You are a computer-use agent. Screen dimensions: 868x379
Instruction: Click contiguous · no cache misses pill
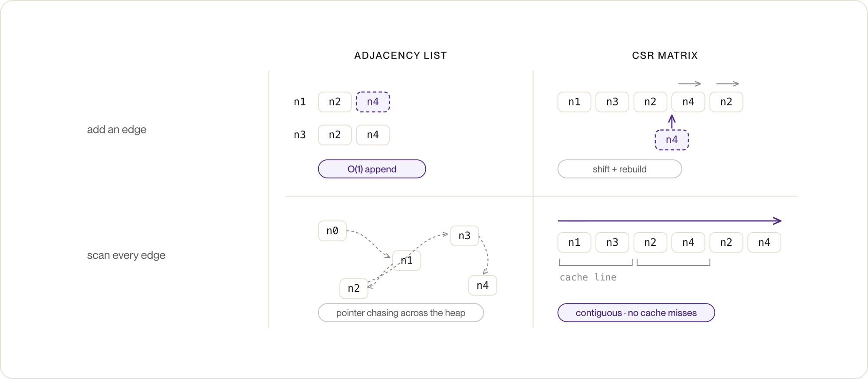pyautogui.click(x=636, y=313)
